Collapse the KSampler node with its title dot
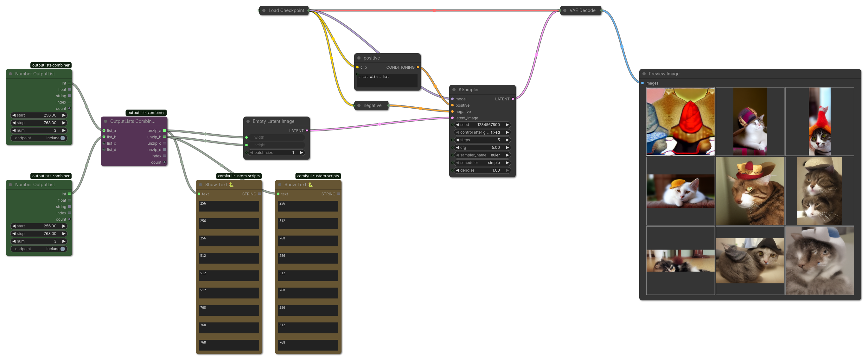868x361 pixels. click(454, 90)
